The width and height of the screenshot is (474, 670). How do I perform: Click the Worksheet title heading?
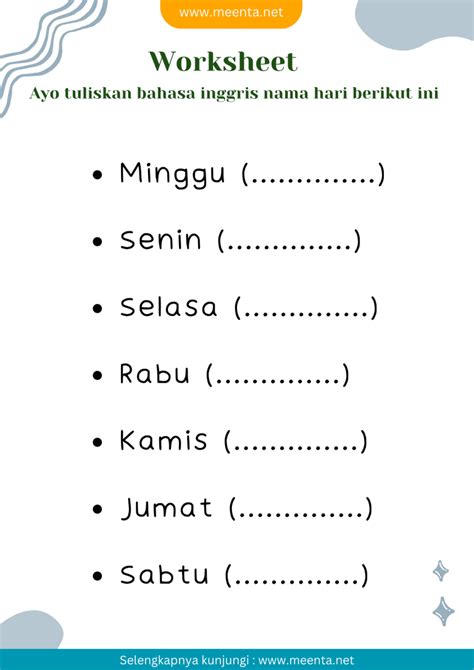tap(223, 62)
